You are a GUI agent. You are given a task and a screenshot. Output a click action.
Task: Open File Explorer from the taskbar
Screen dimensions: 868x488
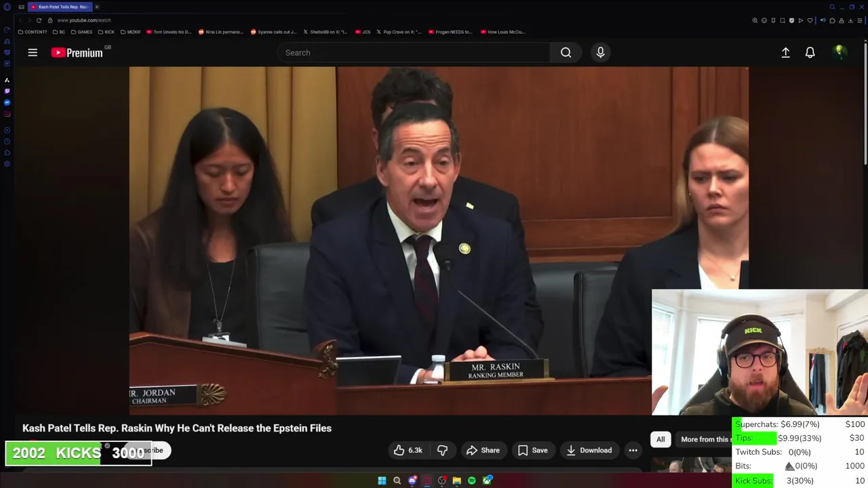point(457,481)
